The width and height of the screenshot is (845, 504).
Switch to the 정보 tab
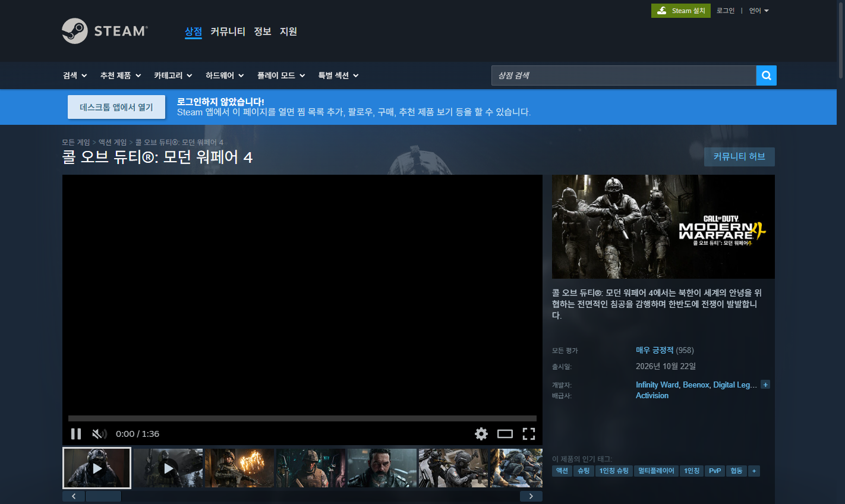(263, 31)
